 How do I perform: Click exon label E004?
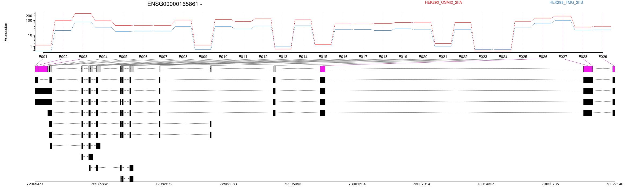103,57
